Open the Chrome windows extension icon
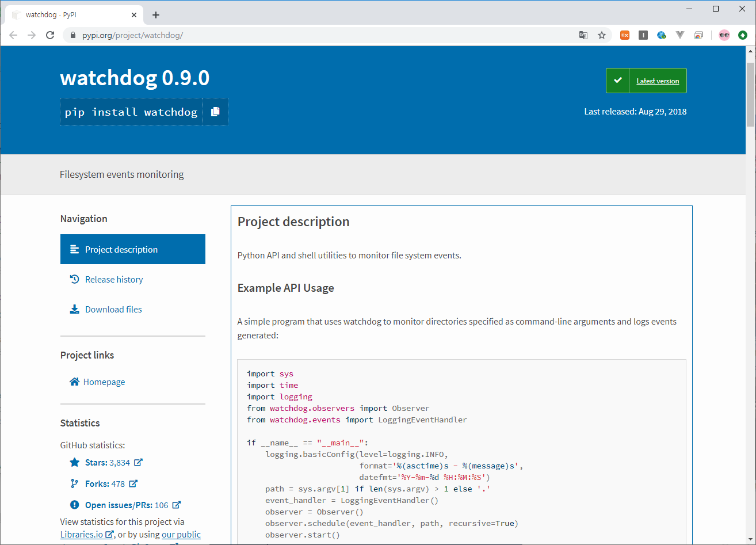756x545 pixels. (x=698, y=35)
